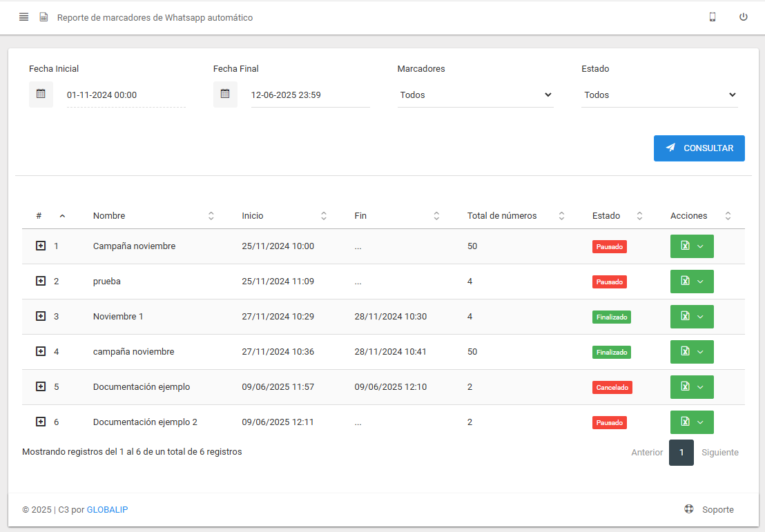Click the CONSULTAR button
The image size is (765, 532).
click(699, 148)
